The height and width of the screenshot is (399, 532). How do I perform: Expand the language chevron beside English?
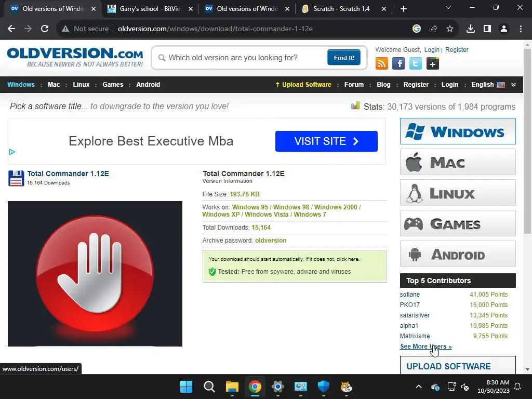(514, 85)
